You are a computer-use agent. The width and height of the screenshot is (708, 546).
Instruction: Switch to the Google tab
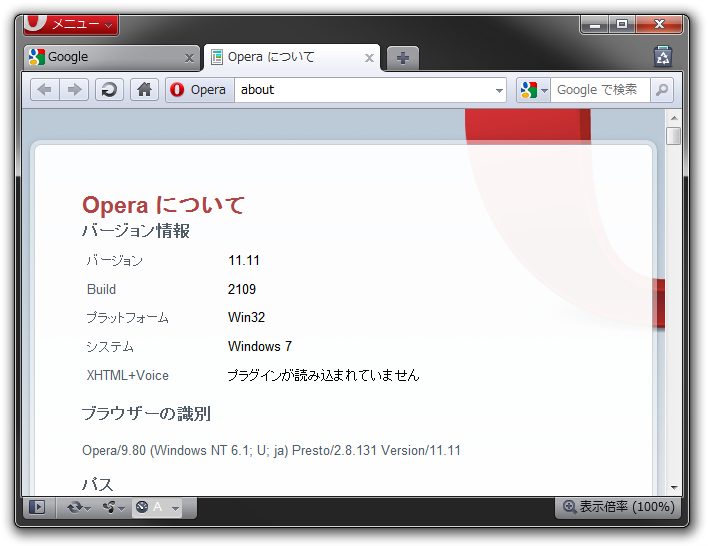pyautogui.click(x=112, y=57)
